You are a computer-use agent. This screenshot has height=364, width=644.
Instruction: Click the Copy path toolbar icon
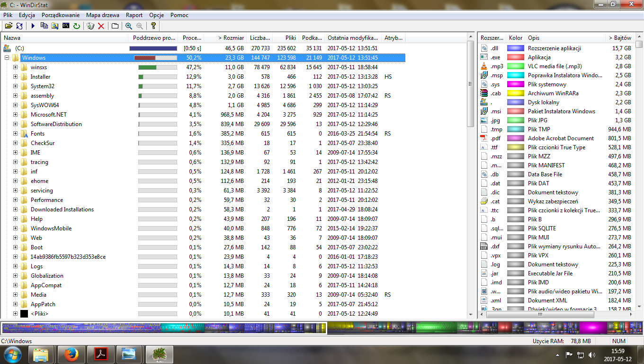[x=44, y=26]
